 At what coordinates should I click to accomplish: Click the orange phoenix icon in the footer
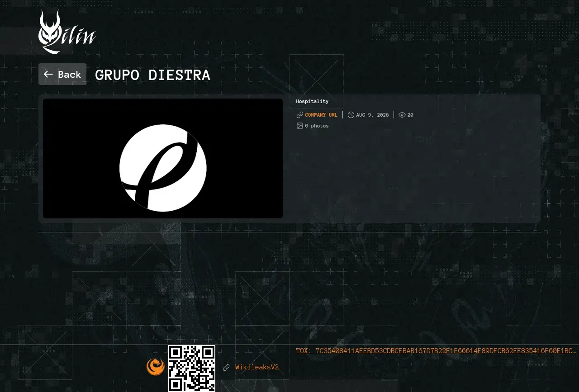tap(155, 367)
